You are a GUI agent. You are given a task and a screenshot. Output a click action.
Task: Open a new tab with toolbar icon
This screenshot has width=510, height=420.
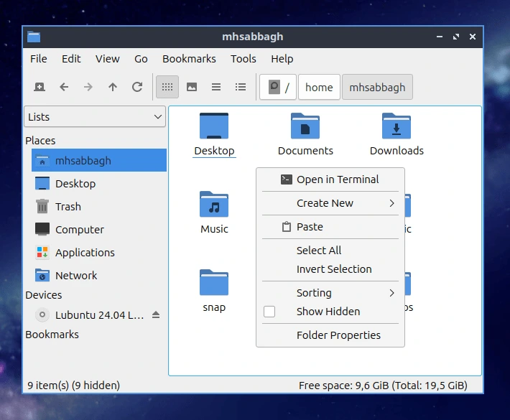[x=40, y=87]
